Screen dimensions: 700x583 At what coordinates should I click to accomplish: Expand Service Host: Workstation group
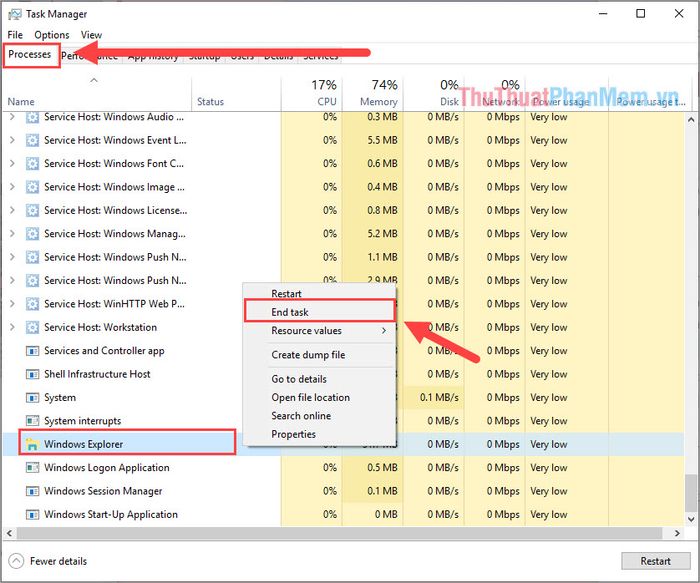(x=12, y=327)
